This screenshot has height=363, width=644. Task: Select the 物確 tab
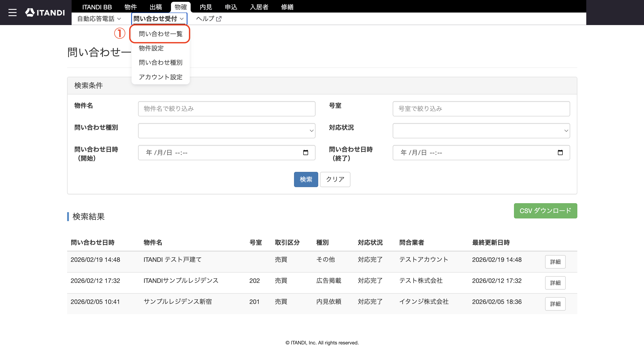(x=181, y=7)
